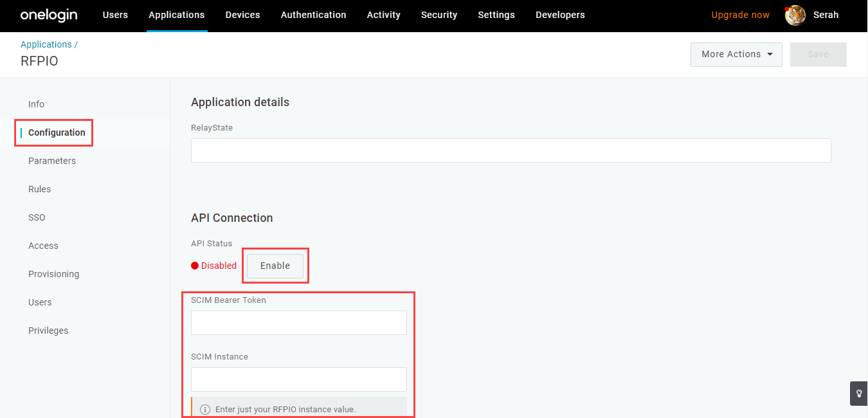Click the Save button

coord(818,55)
